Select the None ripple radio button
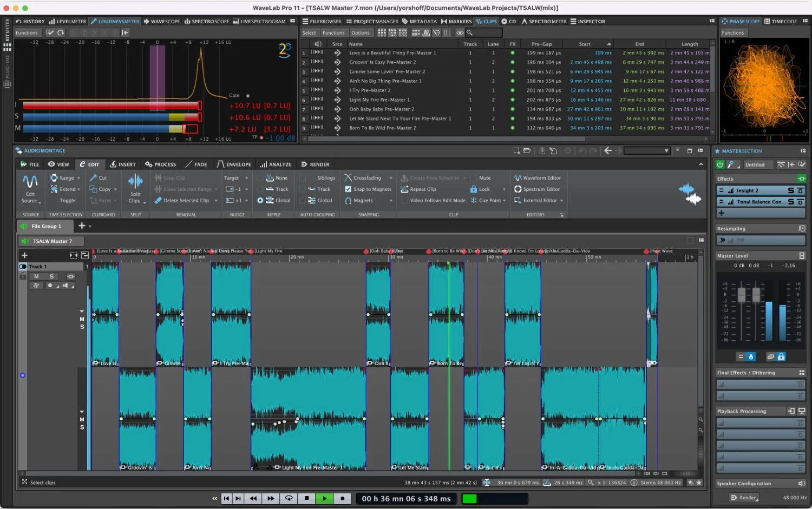The width and height of the screenshot is (812, 509). coord(260,178)
